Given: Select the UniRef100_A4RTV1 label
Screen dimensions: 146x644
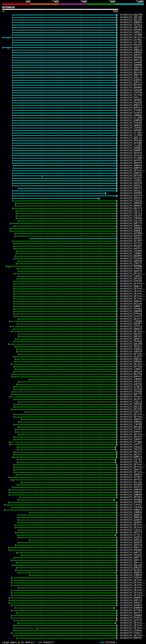Looking at the screenshot, I should (131, 552).
